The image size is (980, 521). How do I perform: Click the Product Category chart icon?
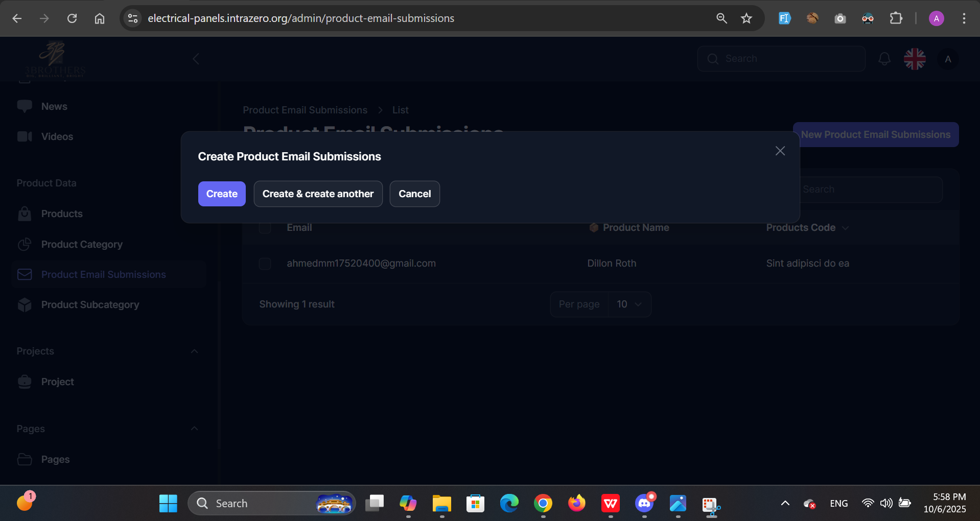tap(25, 245)
